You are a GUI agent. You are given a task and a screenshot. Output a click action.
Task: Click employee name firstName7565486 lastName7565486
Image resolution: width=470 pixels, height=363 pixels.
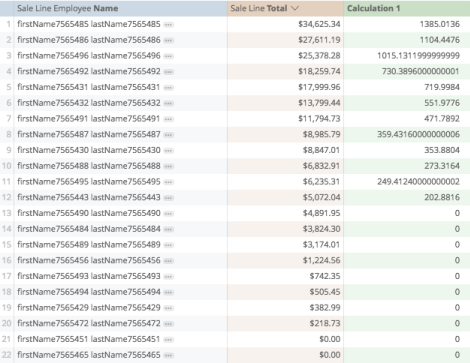89,40
